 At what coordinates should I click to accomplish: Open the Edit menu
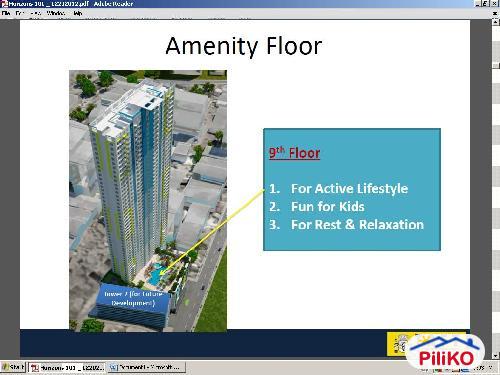coord(20,13)
